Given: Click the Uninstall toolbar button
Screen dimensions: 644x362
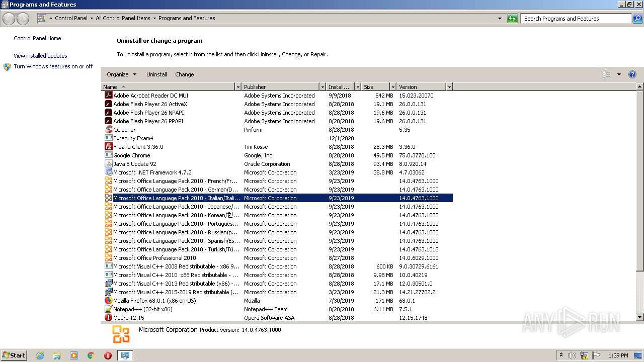Looking at the screenshot, I should (156, 74).
